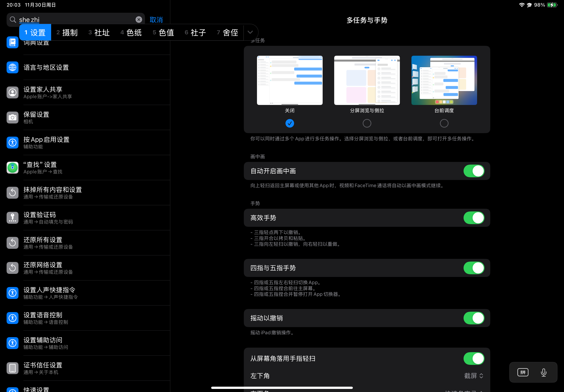Choose candidate 1 设置 in IME bar
This screenshot has height=392, width=564.
[x=35, y=32]
